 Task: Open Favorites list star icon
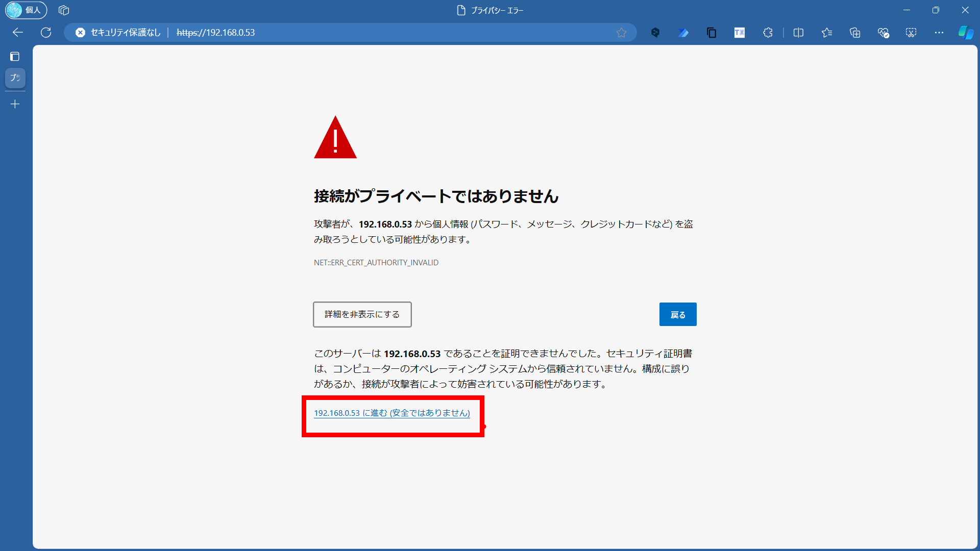pos(827,33)
